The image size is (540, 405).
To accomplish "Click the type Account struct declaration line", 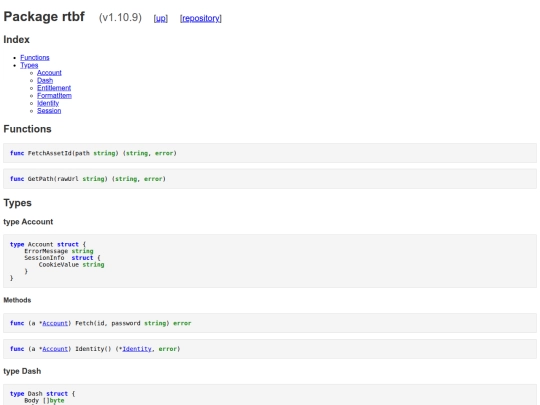I will pos(48,244).
